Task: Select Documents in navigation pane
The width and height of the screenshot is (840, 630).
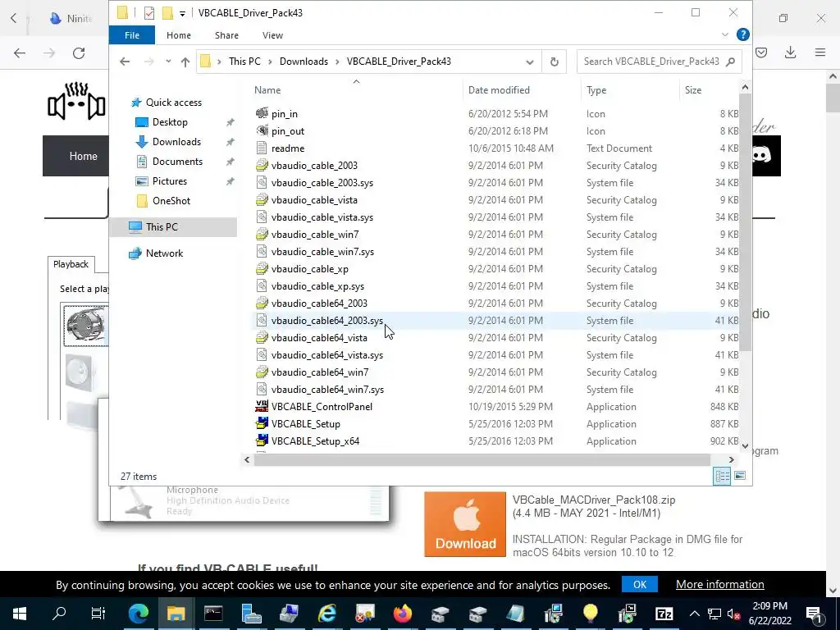Action: pos(177,162)
